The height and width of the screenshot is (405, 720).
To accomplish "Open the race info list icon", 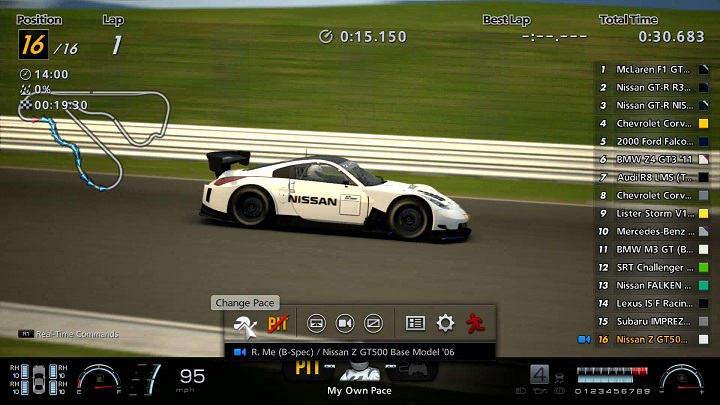I will [415, 323].
